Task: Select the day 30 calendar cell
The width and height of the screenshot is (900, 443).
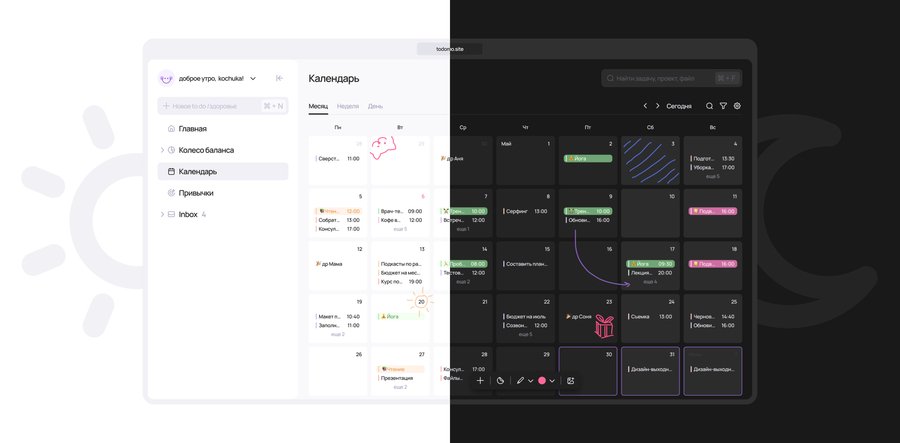Action: 588,371
